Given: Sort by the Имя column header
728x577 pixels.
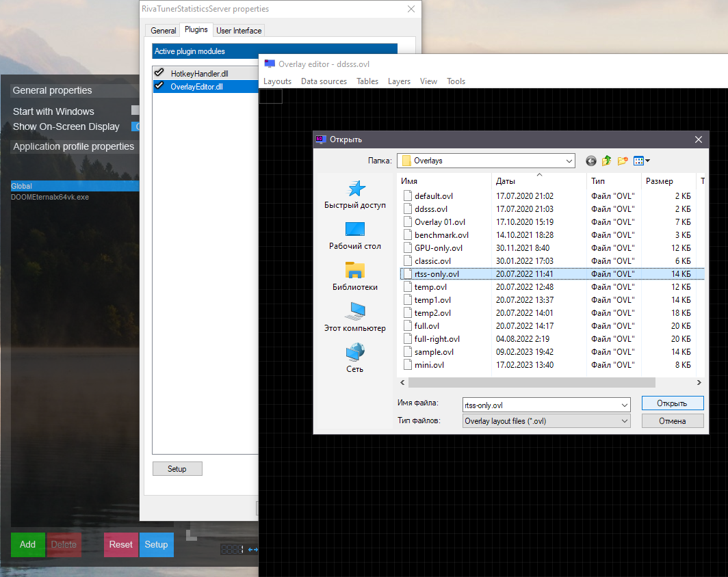Looking at the screenshot, I should [444, 181].
